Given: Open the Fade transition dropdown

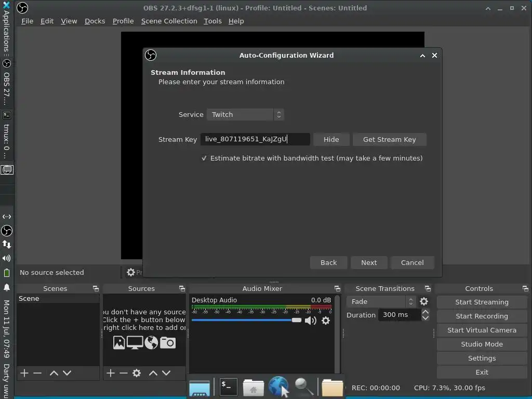Looking at the screenshot, I should click(x=381, y=301).
